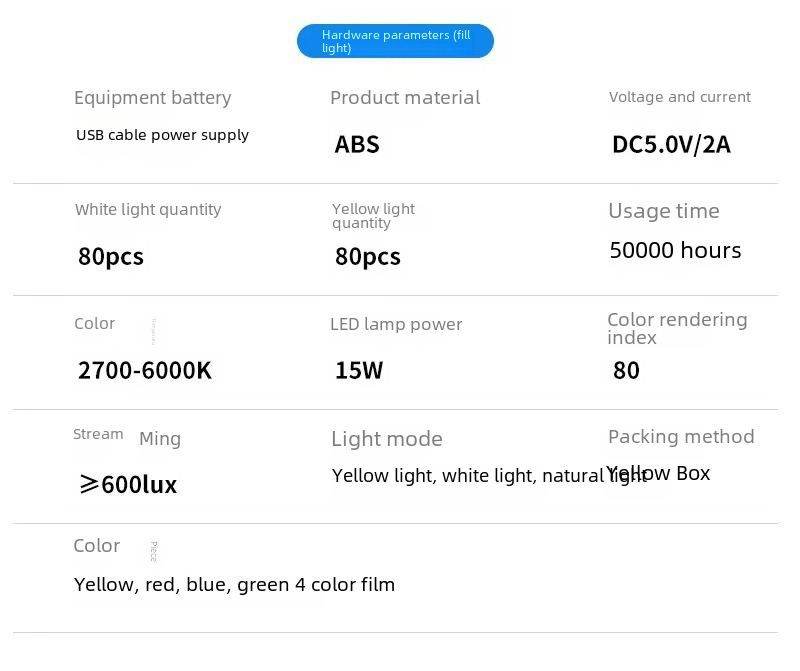Click the Light mode heading
The image size is (800, 671).
(x=386, y=439)
